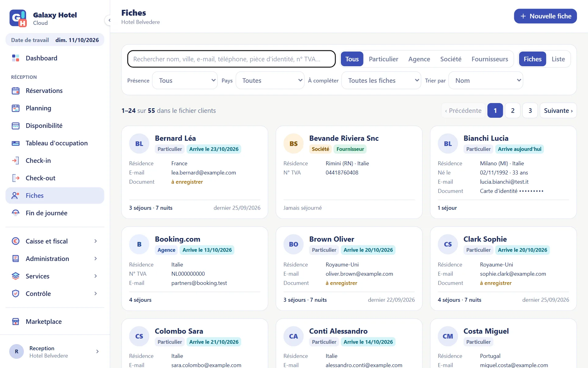This screenshot has width=588, height=368.
Task: Click the Galaxy Hotel logo
Action: pos(18,18)
